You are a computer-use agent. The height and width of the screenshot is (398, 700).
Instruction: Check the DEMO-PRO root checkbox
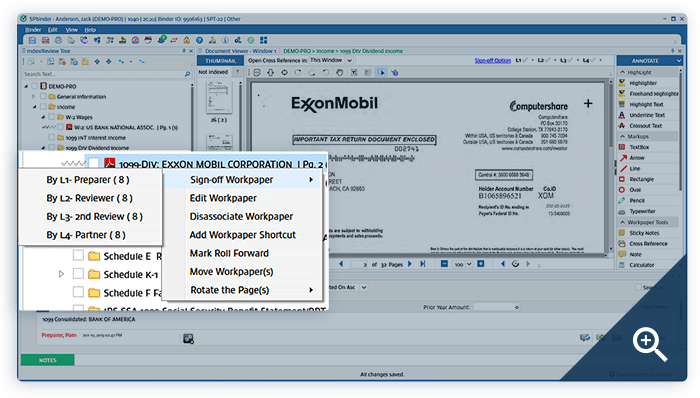pyautogui.click(x=35, y=86)
